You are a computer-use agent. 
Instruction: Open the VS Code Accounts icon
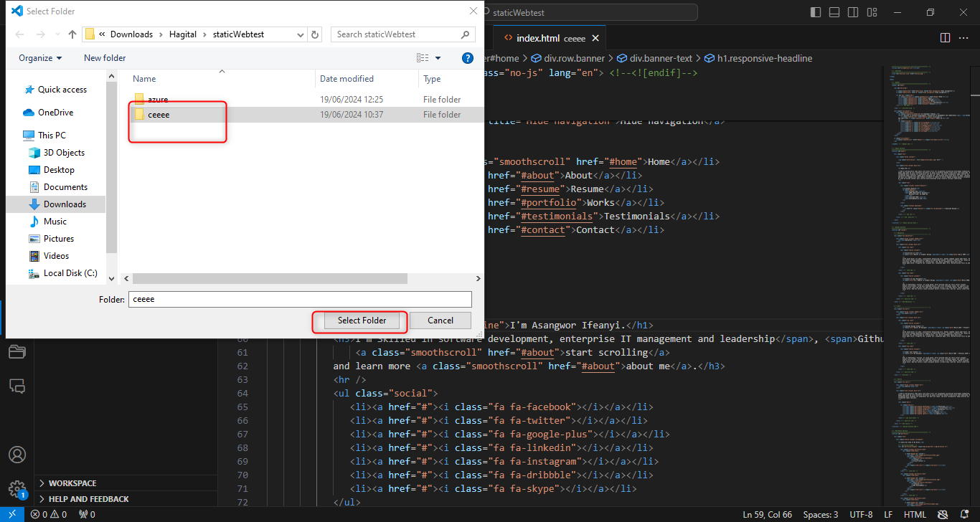(17, 455)
